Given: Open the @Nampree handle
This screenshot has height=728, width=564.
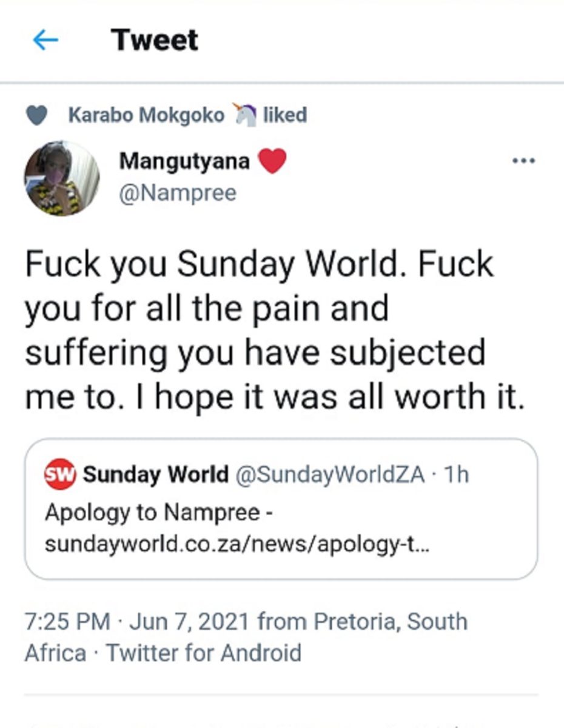Looking at the screenshot, I should click(177, 194).
